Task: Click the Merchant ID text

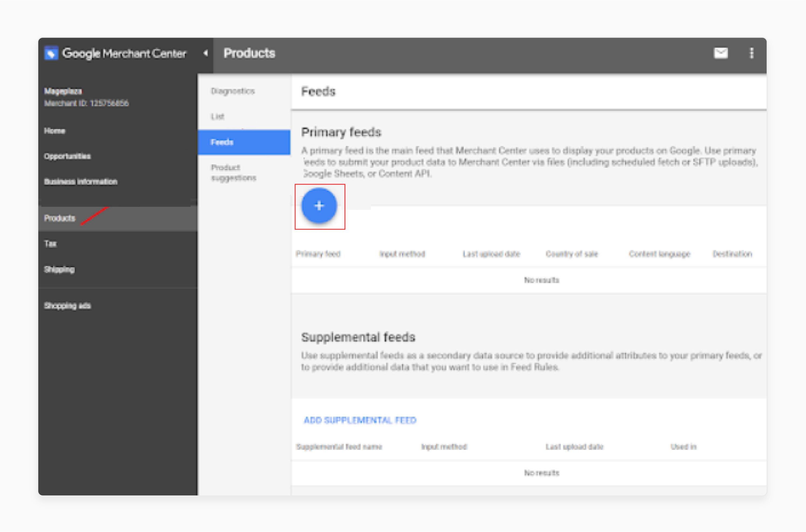Action: (x=86, y=103)
